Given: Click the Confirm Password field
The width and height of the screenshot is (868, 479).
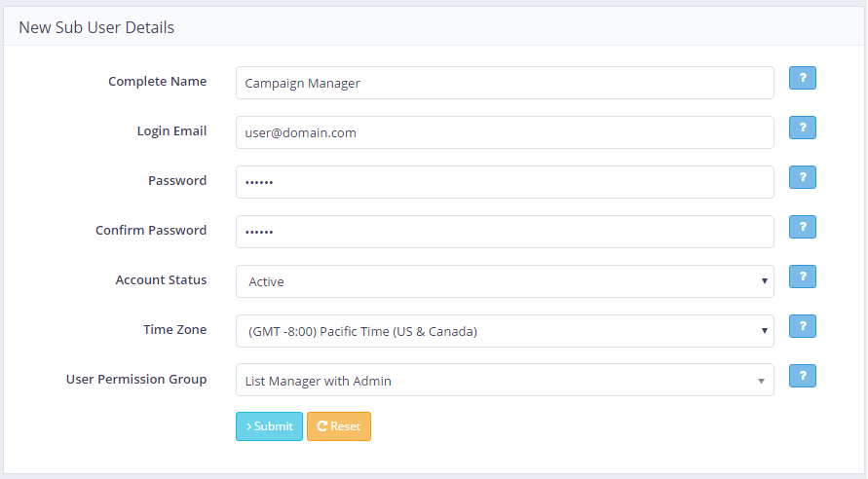Looking at the screenshot, I should (505, 232).
